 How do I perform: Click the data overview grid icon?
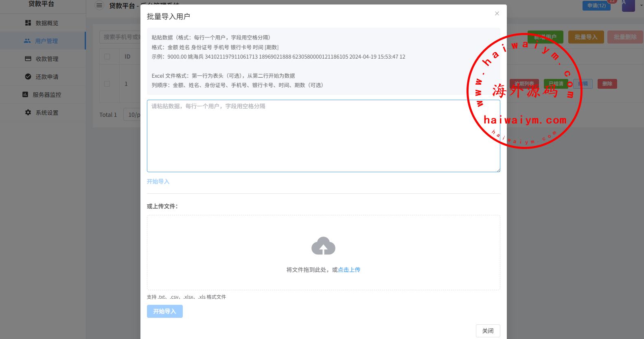click(28, 23)
